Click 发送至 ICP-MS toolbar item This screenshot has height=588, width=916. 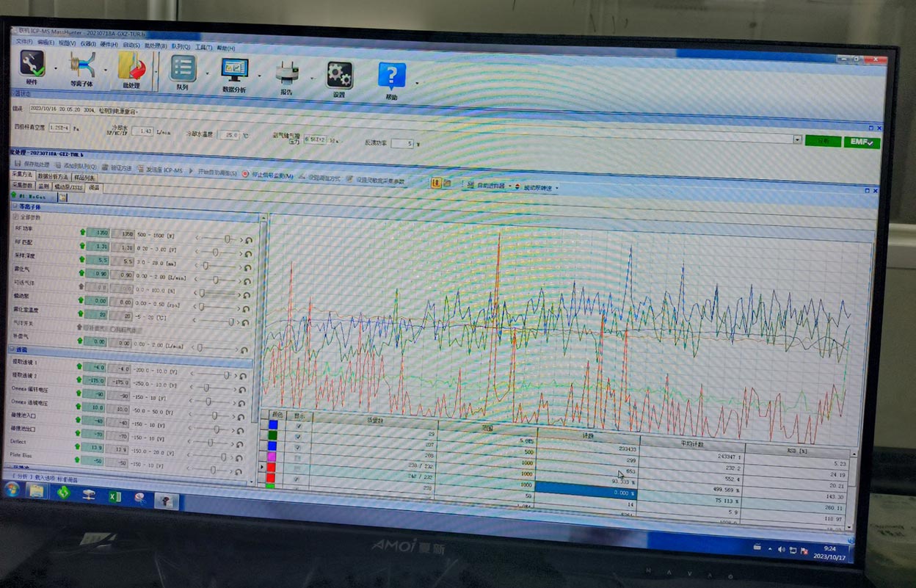pos(159,170)
